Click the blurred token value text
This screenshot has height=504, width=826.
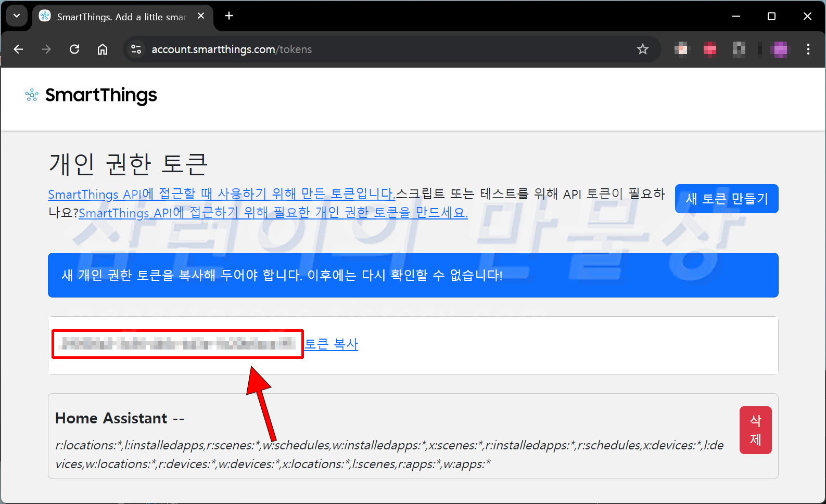(x=177, y=344)
